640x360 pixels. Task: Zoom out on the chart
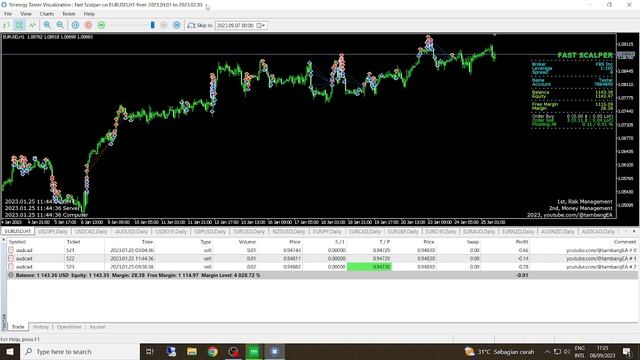point(60,25)
